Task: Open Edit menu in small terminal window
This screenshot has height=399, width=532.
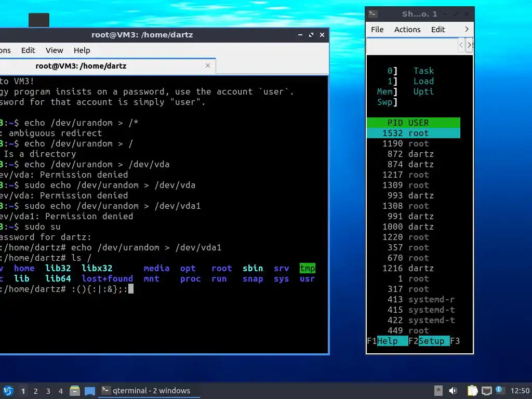Action: 438,30
